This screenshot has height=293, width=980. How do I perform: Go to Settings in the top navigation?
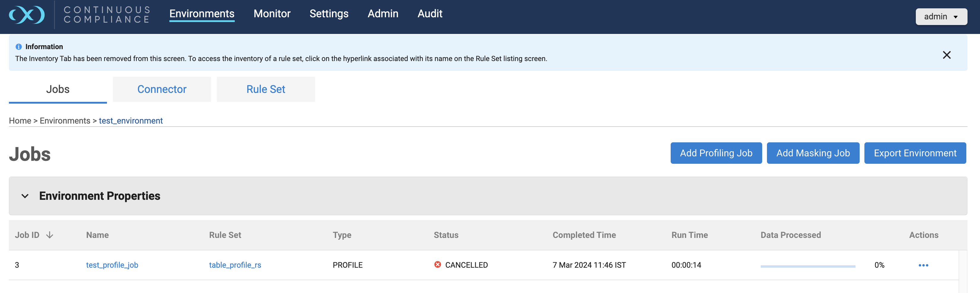tap(329, 14)
